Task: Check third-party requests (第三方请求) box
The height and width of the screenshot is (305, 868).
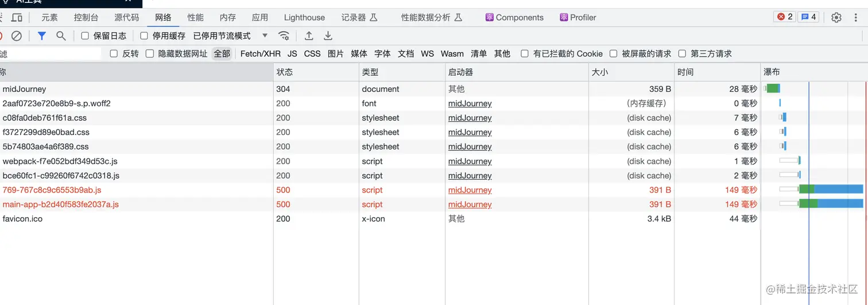Action: point(682,53)
